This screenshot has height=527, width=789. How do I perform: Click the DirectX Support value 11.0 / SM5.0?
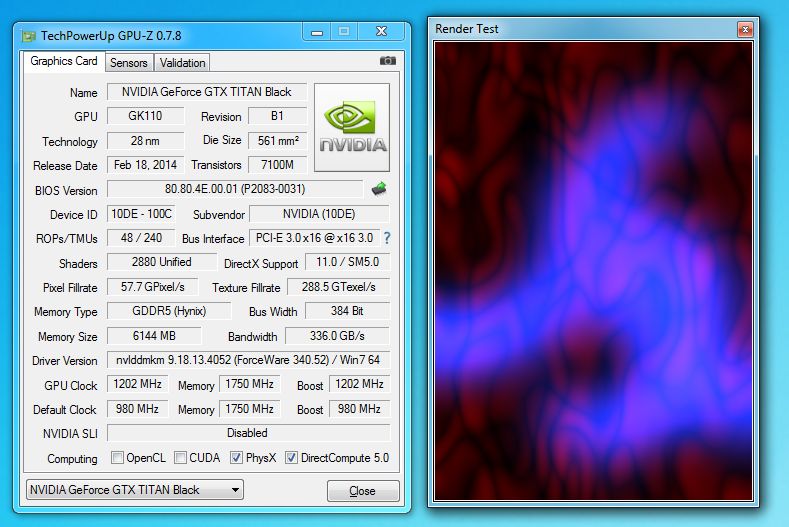pos(347,262)
